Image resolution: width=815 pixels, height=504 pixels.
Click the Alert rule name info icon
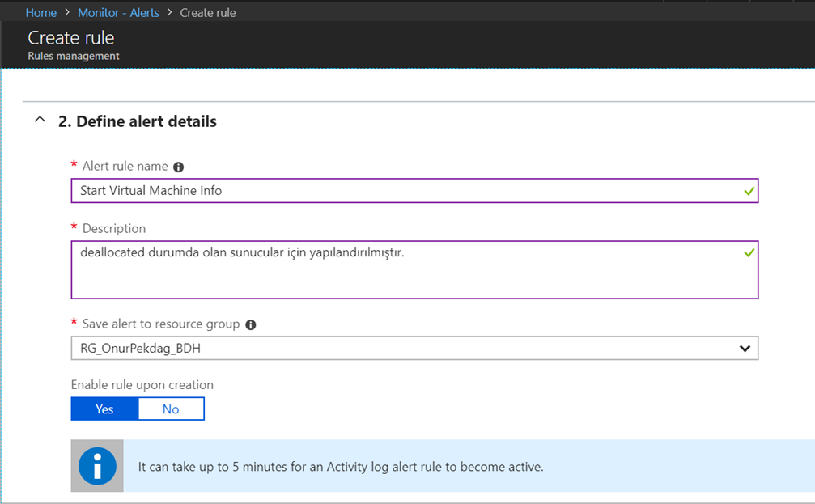pos(178,167)
